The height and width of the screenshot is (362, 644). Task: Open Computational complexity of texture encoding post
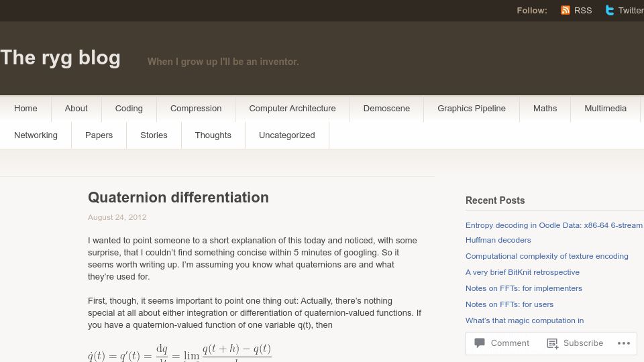547,256
